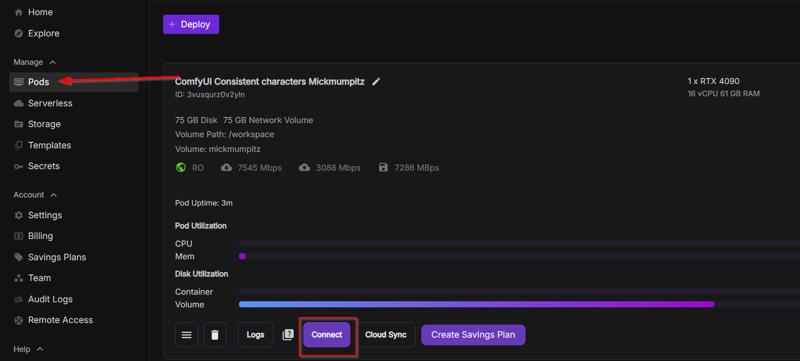The height and width of the screenshot is (361, 800).
Task: Open the Home page
Action: (40, 12)
